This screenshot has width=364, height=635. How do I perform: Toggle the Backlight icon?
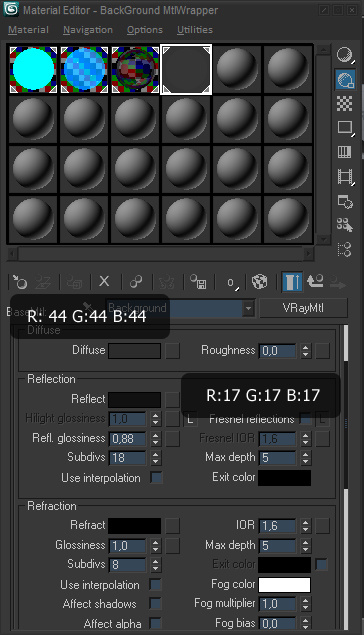click(345, 79)
